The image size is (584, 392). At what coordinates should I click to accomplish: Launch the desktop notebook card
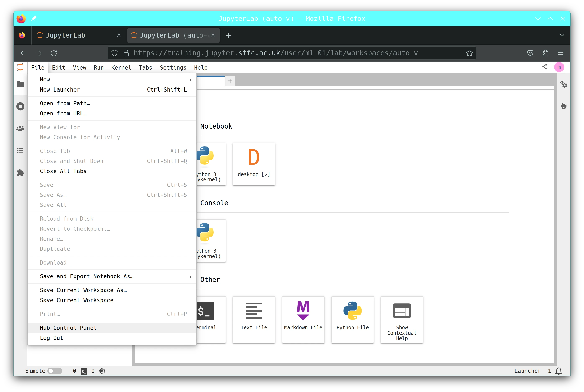pos(254,164)
